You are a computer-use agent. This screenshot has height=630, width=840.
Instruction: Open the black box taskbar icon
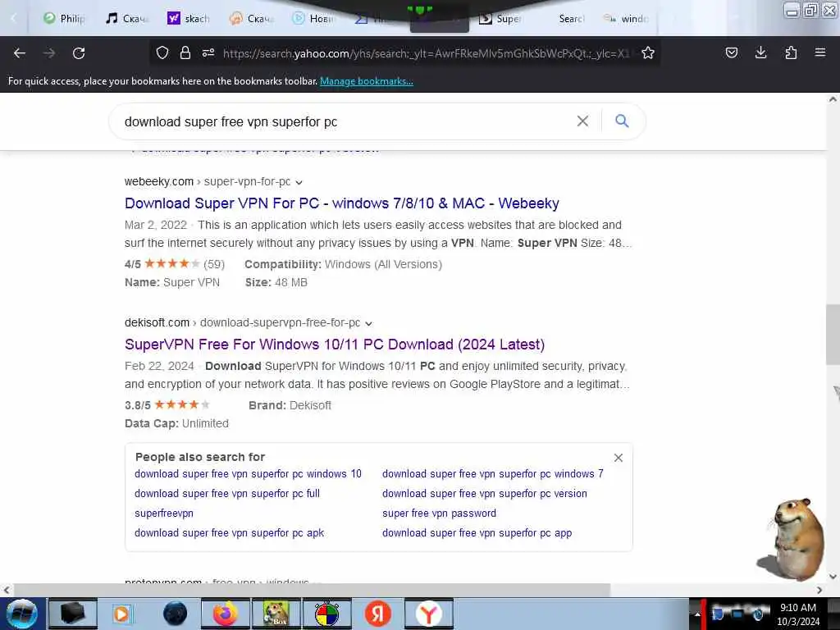[72, 614]
